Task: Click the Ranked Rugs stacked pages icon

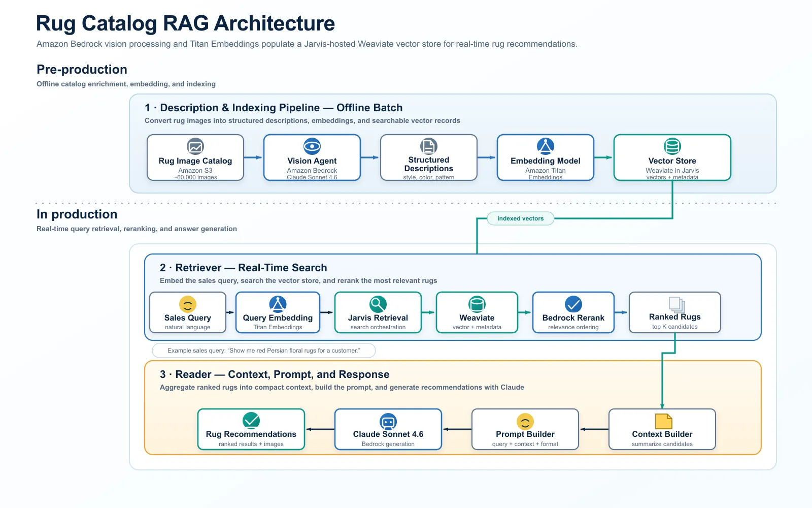Action: (676, 304)
